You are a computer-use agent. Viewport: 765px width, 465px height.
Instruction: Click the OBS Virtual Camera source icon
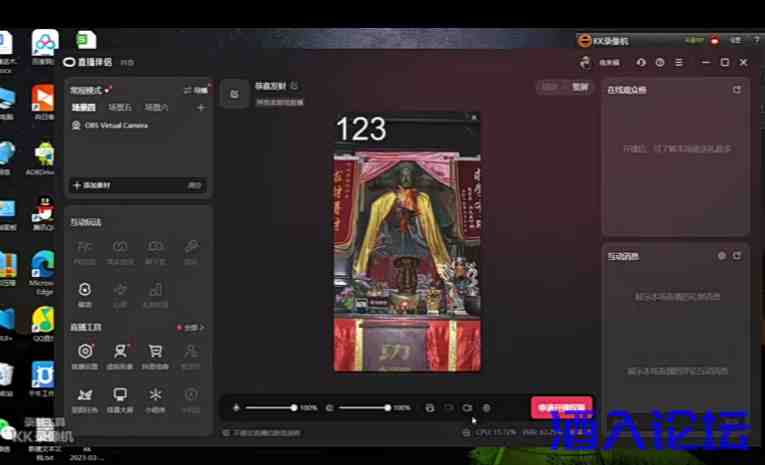point(76,125)
